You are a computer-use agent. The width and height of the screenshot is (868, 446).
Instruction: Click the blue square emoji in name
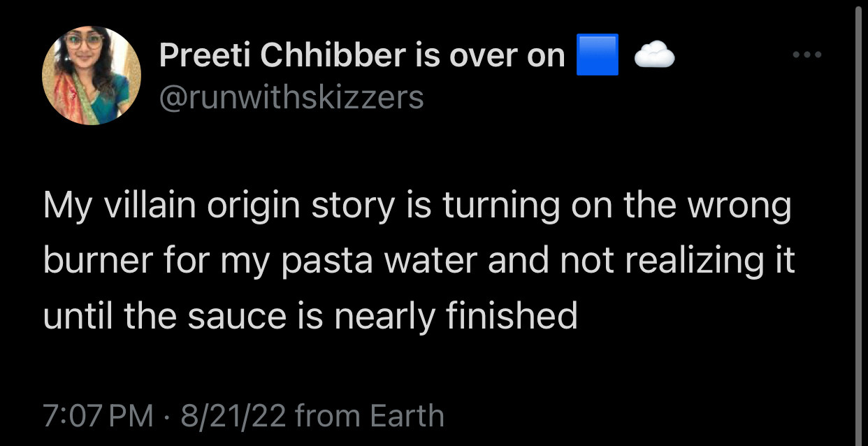tap(597, 55)
